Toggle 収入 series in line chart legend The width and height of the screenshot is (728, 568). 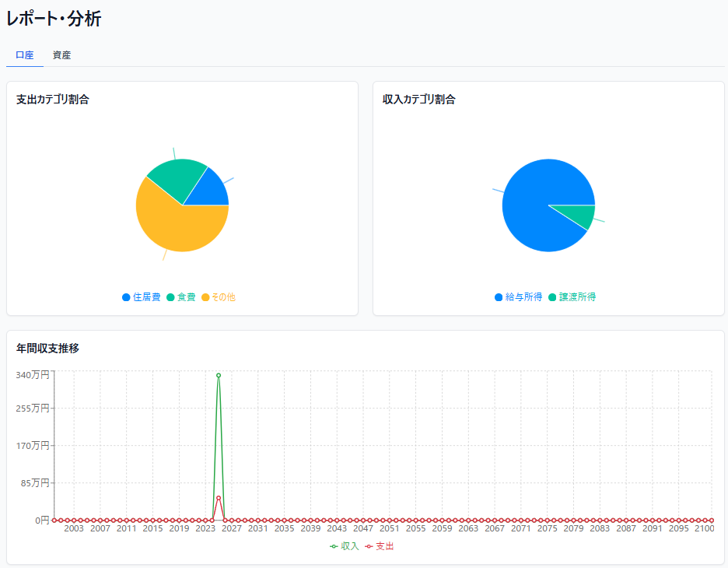pyautogui.click(x=345, y=546)
